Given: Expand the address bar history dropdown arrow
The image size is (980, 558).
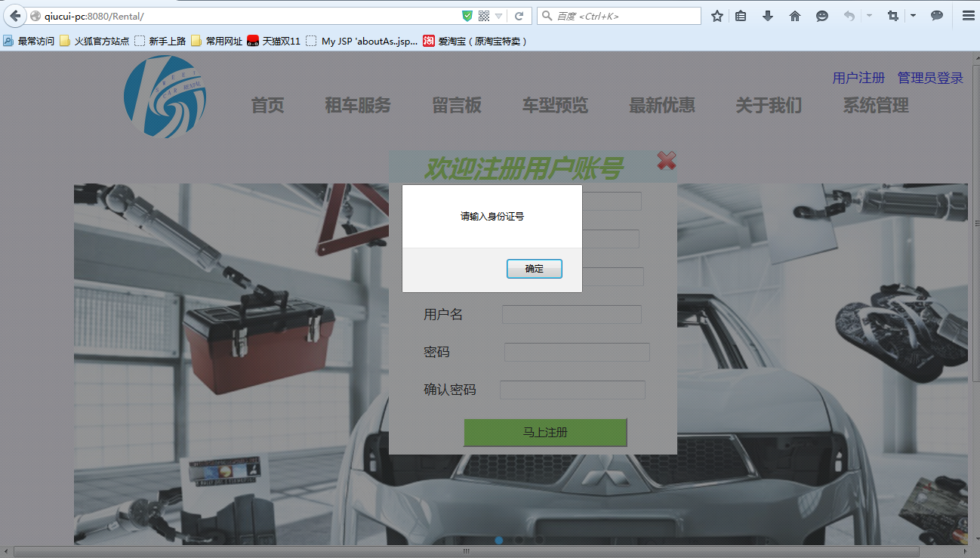Looking at the screenshot, I should pos(499,16).
